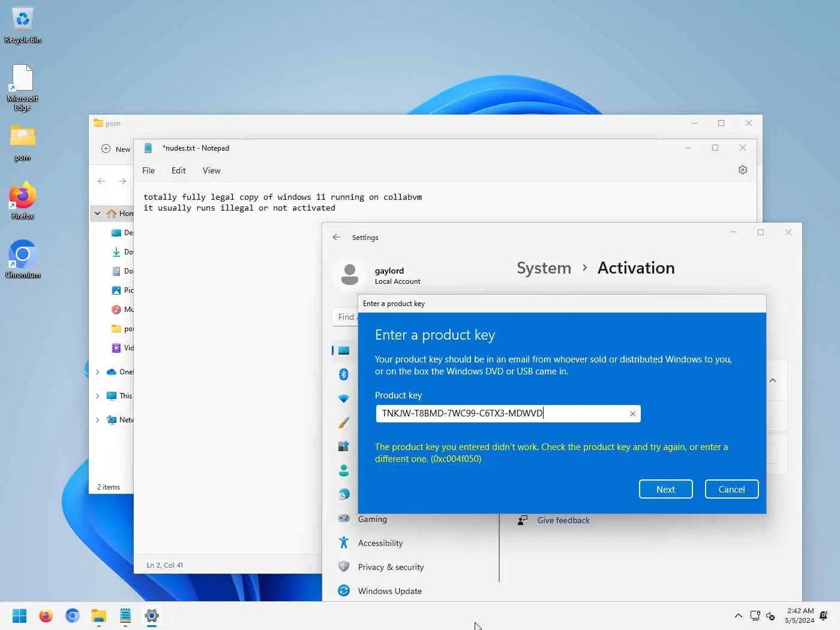The height and width of the screenshot is (630, 840).
Task: Select Documents in Explorer navigation pane
Action: [123, 271]
